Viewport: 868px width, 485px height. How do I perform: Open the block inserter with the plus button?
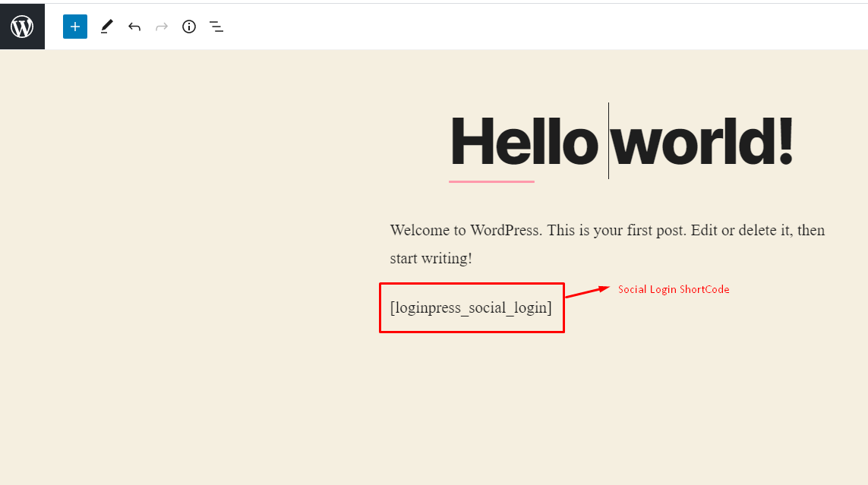click(74, 27)
